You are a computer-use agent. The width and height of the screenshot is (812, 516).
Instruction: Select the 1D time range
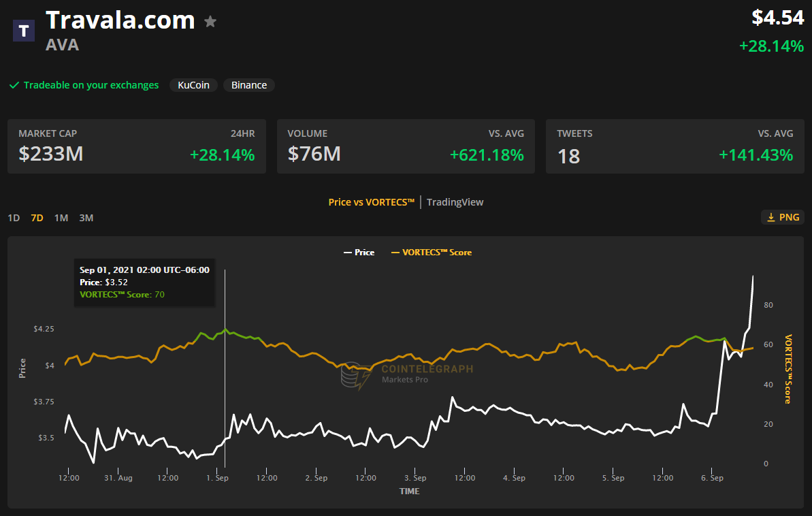point(14,218)
